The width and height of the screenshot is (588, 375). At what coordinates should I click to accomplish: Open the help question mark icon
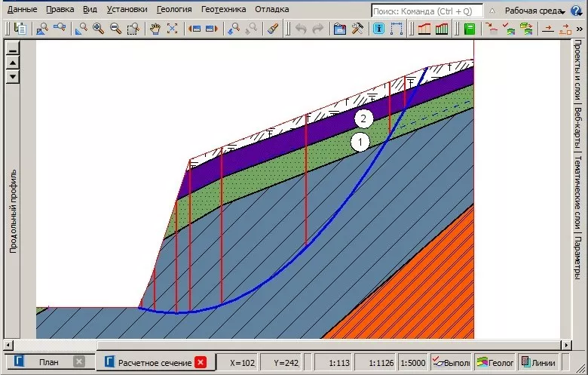tap(578, 11)
